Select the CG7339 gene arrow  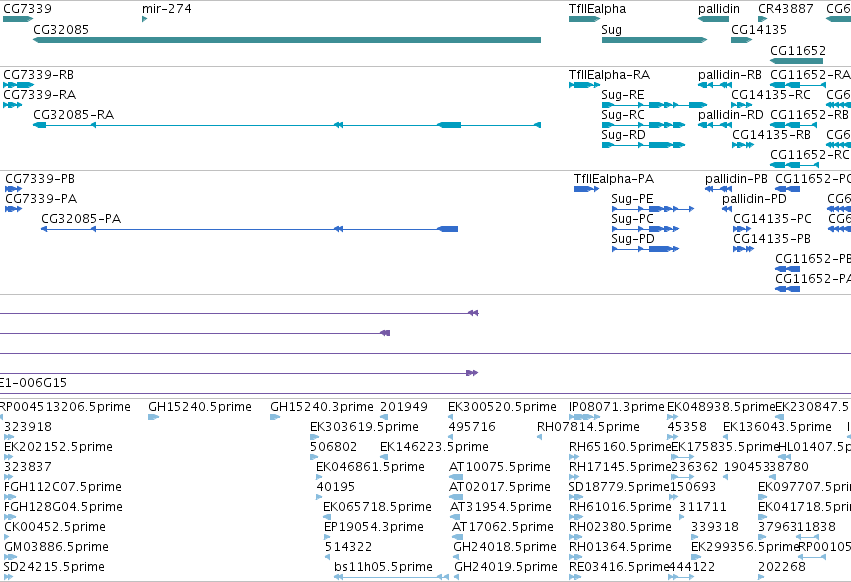click(18, 19)
